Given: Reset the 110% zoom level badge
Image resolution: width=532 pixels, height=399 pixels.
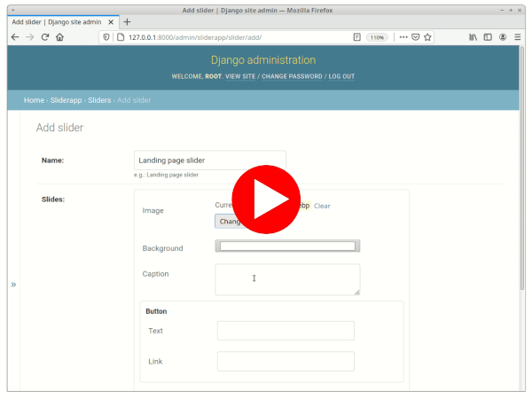Looking at the screenshot, I should pyautogui.click(x=377, y=37).
